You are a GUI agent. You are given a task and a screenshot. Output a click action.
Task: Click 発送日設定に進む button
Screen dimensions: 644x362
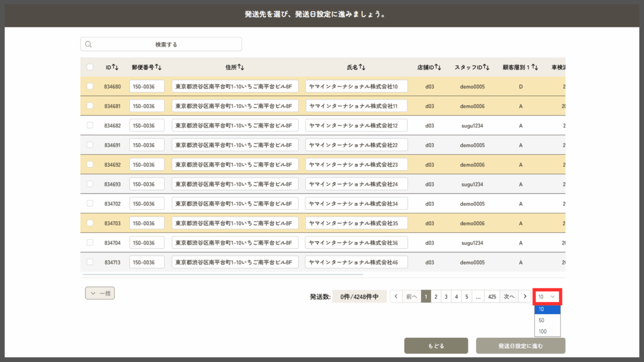(520, 346)
